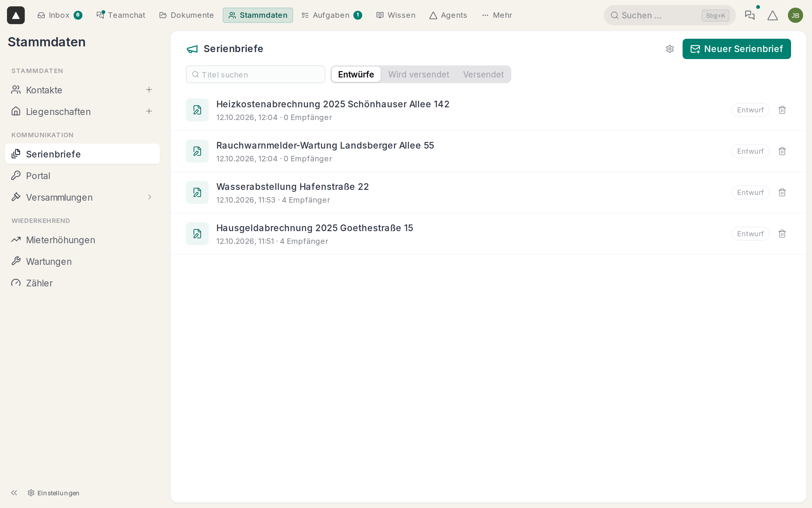Image resolution: width=812 pixels, height=508 pixels.
Task: Delete the Hausgeldabrechnung 2025 draft
Action: (x=782, y=234)
